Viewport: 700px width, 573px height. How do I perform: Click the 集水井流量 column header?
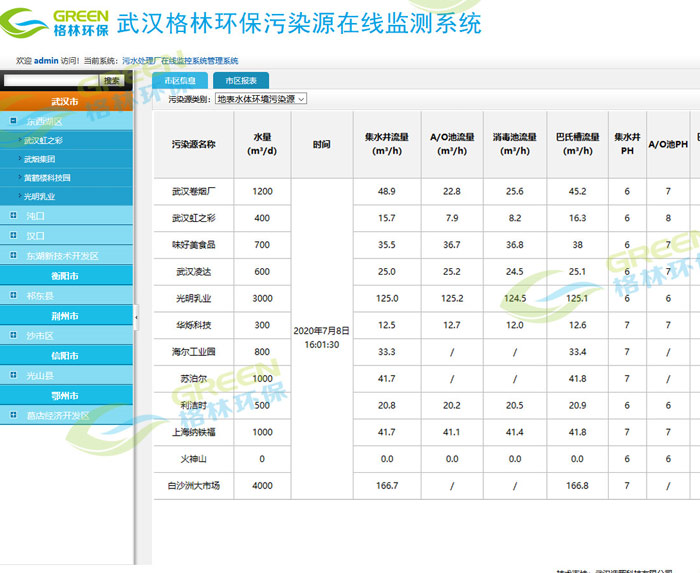(x=387, y=145)
